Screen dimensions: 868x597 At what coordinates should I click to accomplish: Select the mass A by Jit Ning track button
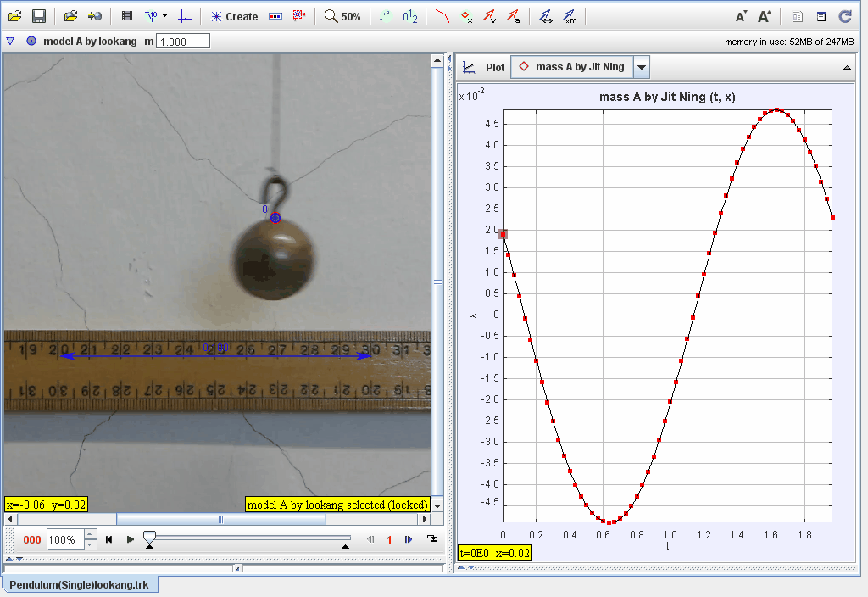click(572, 67)
